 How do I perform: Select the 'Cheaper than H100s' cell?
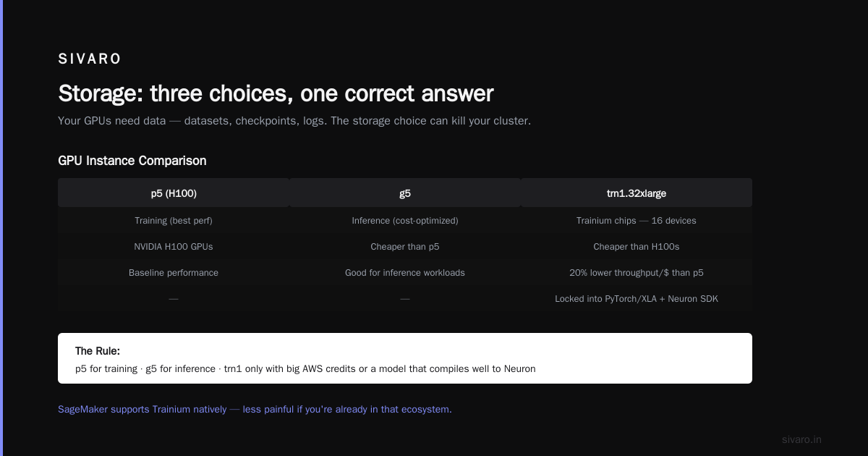tap(637, 246)
